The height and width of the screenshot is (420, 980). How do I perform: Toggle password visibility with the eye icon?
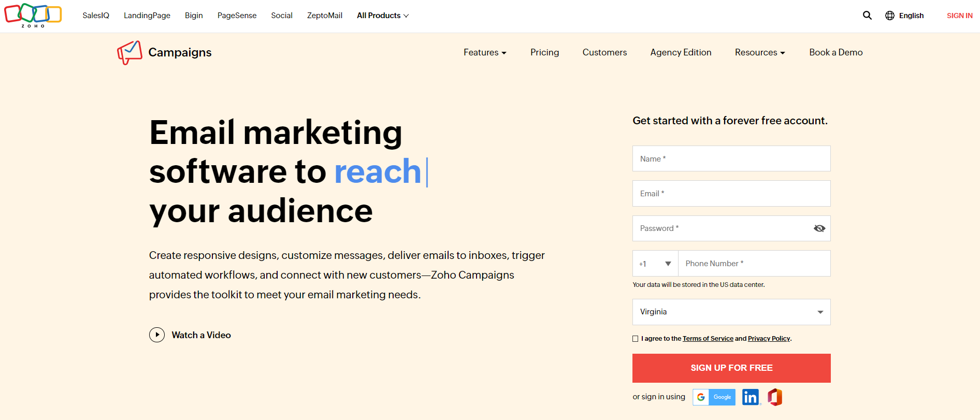(x=819, y=228)
